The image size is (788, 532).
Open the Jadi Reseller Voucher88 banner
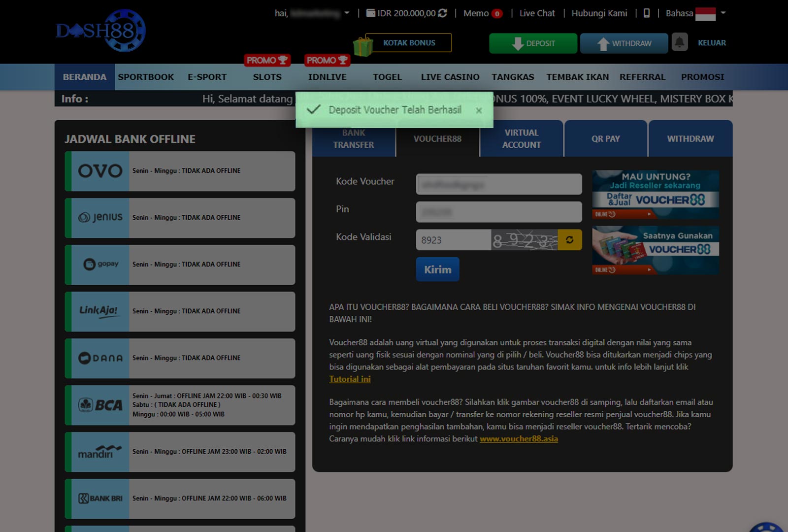coord(655,195)
